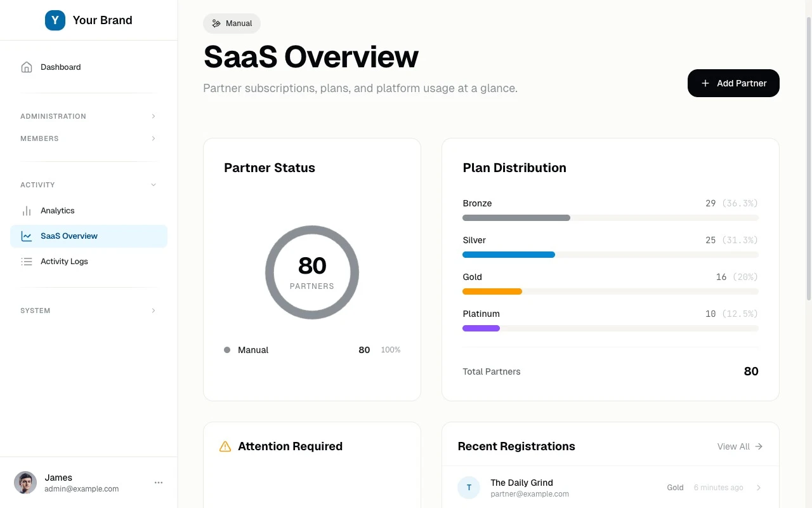Click the Recent Registrations heading
This screenshot has height=508, width=812.
tap(516, 446)
